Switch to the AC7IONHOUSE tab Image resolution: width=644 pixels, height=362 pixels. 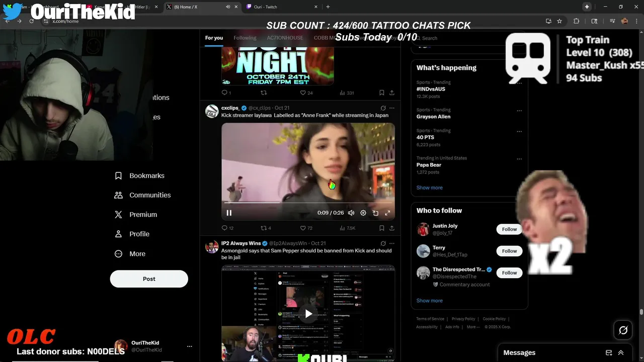pos(285,38)
